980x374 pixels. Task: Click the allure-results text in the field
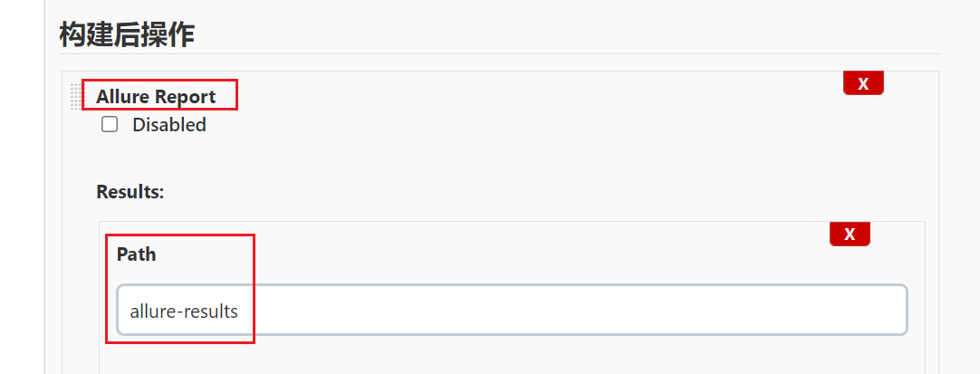point(184,311)
